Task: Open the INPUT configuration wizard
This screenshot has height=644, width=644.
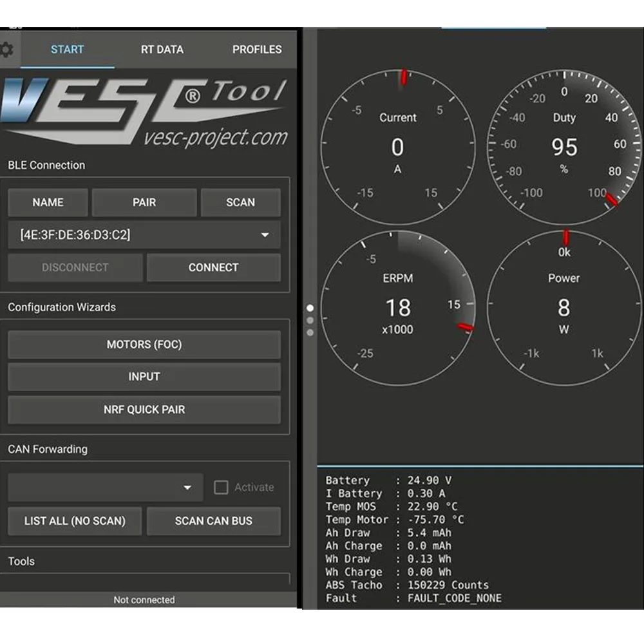Action: 144,377
